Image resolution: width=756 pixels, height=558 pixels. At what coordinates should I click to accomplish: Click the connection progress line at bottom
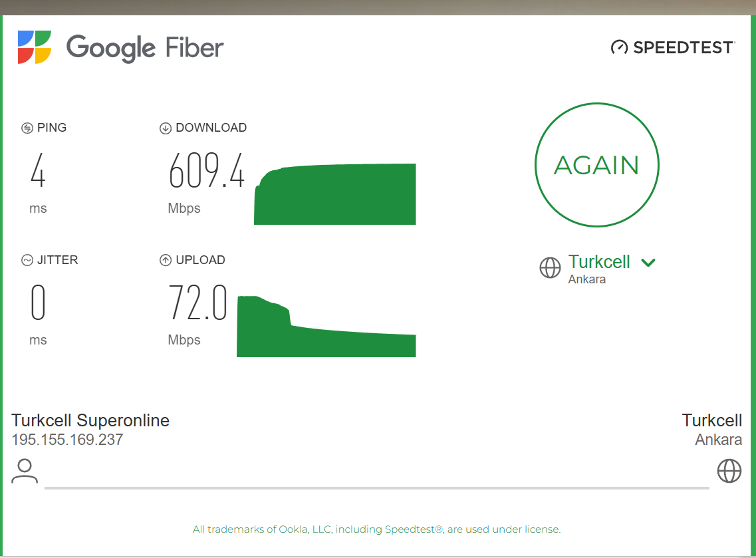(x=376, y=488)
